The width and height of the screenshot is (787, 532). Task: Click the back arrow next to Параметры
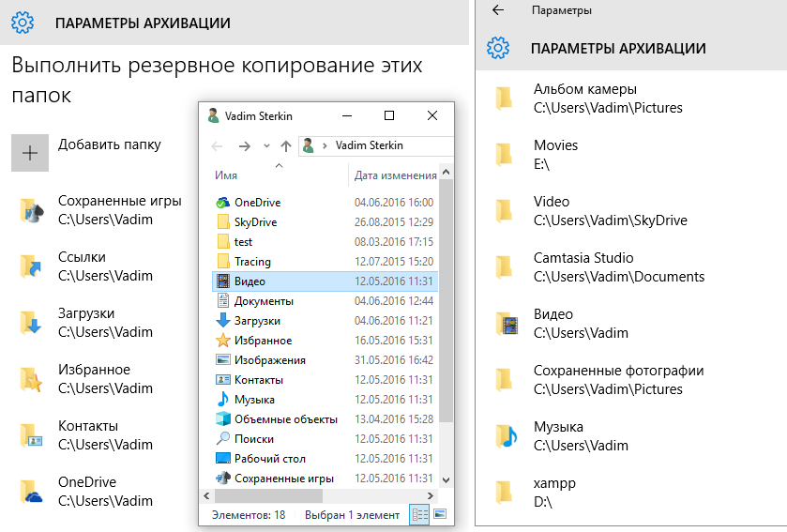click(x=498, y=10)
